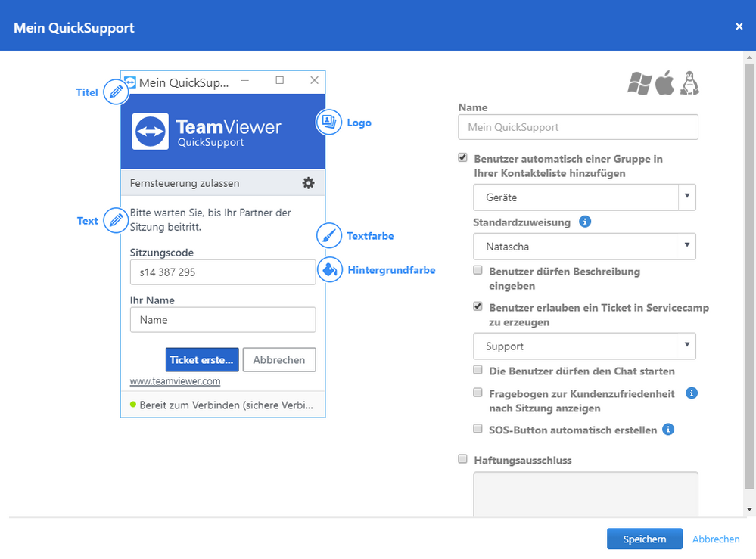
Task: Click the Logo label link
Action: [359, 123]
